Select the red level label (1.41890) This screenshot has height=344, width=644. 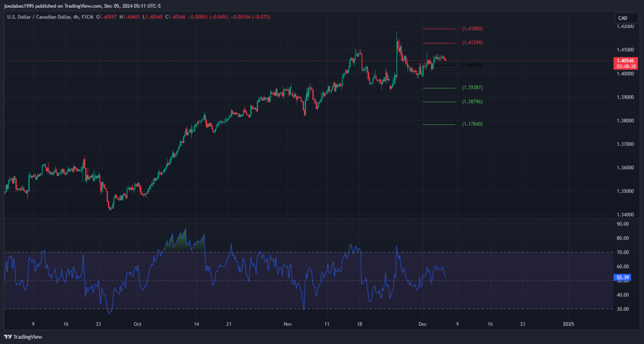(x=472, y=29)
